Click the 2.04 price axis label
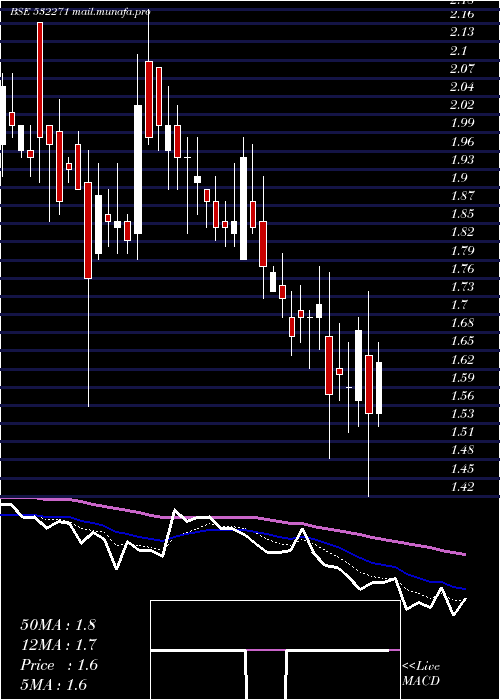This screenshot has width=500, height=700. point(462,87)
